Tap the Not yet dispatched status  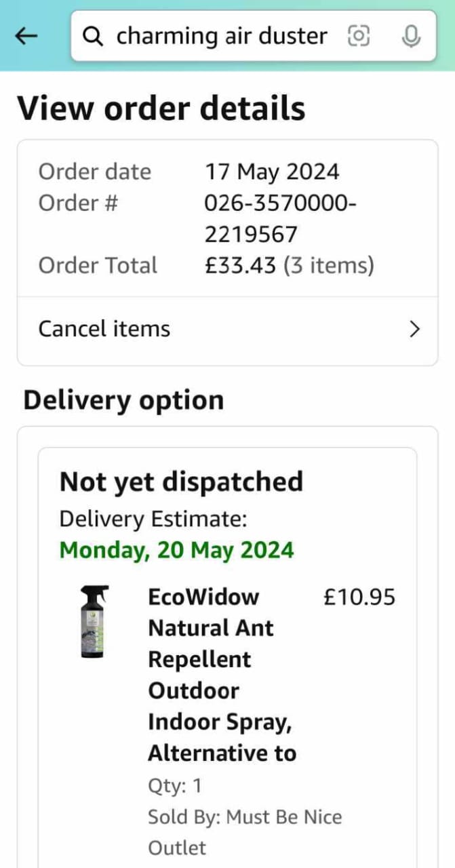(181, 482)
